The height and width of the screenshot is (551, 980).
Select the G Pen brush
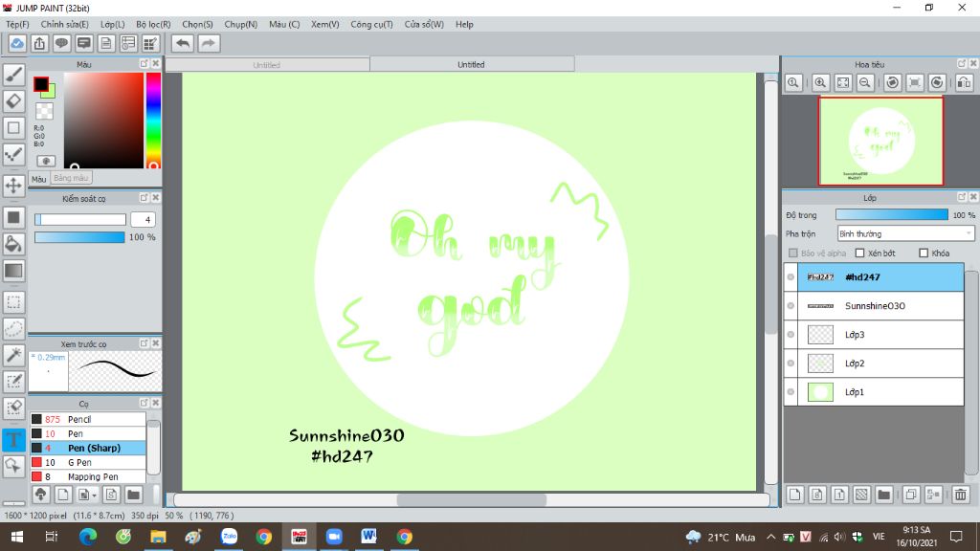point(87,462)
